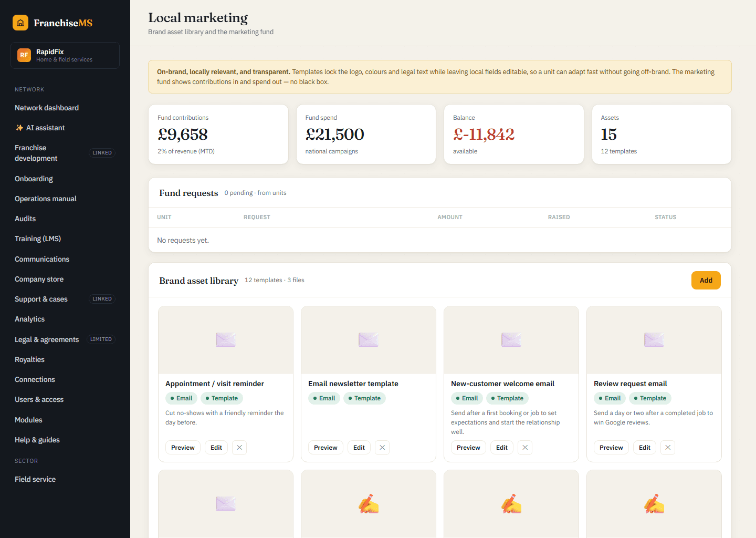The width and height of the screenshot is (756, 538).
Task: Click '12 templates · 3 files' text
Action: [x=275, y=280]
